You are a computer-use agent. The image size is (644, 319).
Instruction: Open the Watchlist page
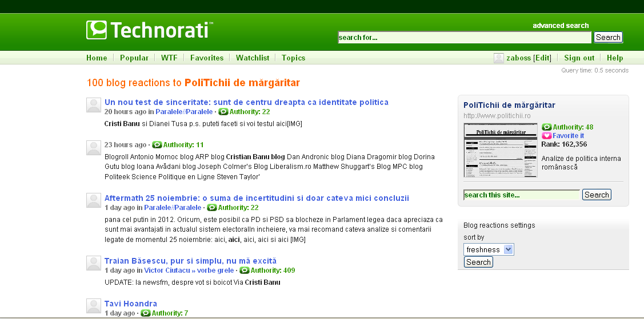point(253,58)
